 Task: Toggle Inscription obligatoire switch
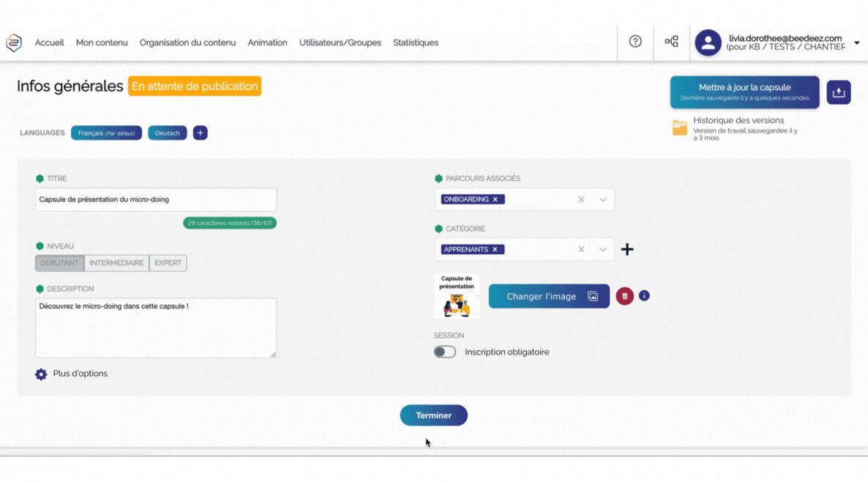(x=445, y=352)
